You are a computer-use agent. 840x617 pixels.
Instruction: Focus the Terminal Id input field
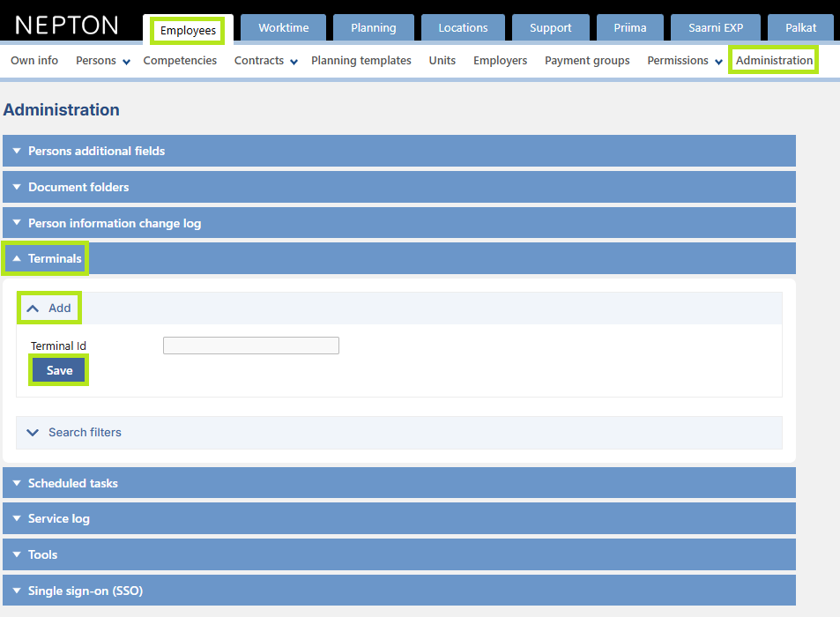pyautogui.click(x=250, y=346)
